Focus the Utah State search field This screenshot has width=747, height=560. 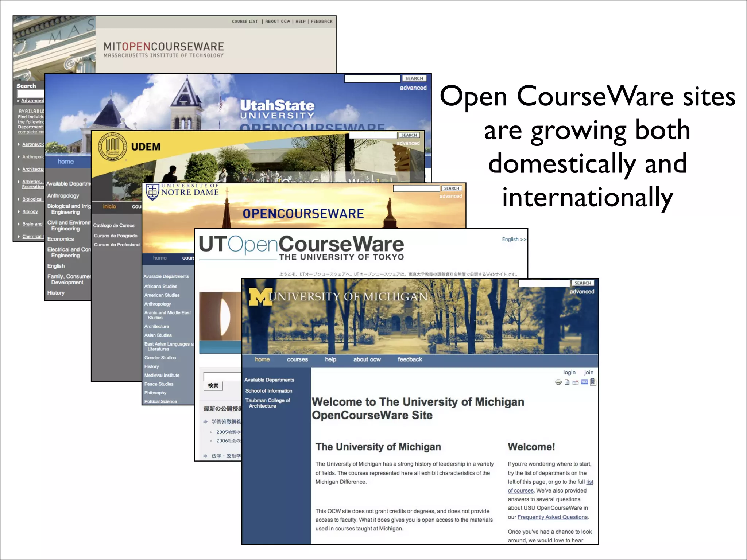[372, 78]
